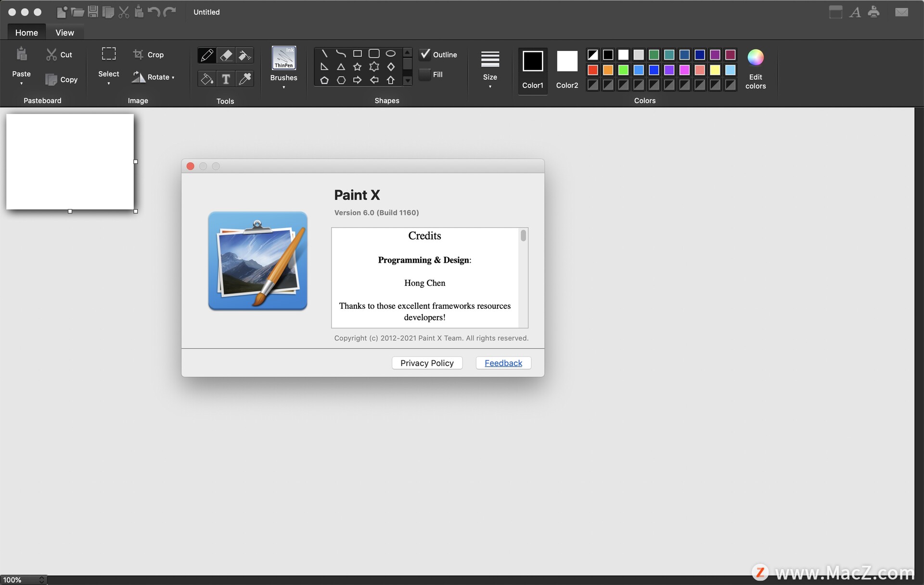The height and width of the screenshot is (585, 924).
Task: Select the Paint bucket fill tool
Action: pos(207,79)
